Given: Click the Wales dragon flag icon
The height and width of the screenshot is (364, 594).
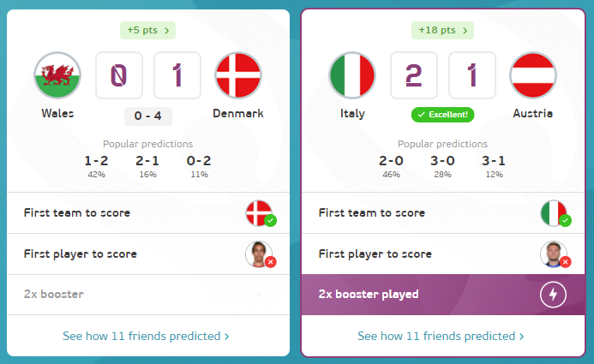Looking at the screenshot, I should point(57,75).
